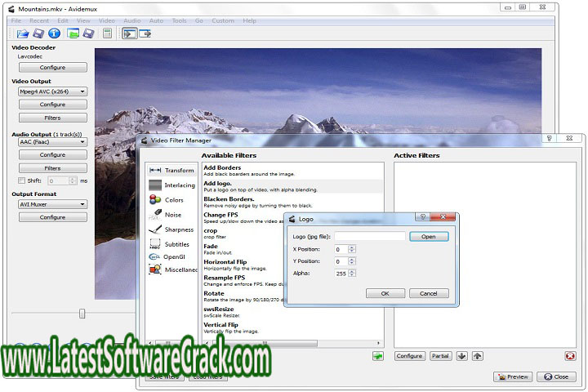Select the Add Borders filter
Screen dimensions: 588x392
point(292,171)
